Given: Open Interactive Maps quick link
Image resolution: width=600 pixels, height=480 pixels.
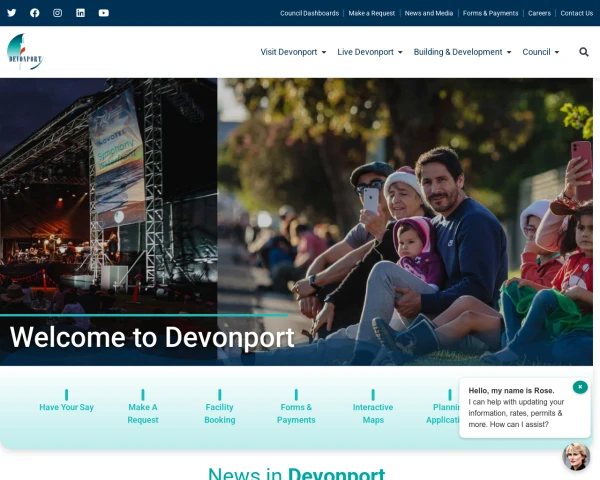Looking at the screenshot, I should (373, 413).
